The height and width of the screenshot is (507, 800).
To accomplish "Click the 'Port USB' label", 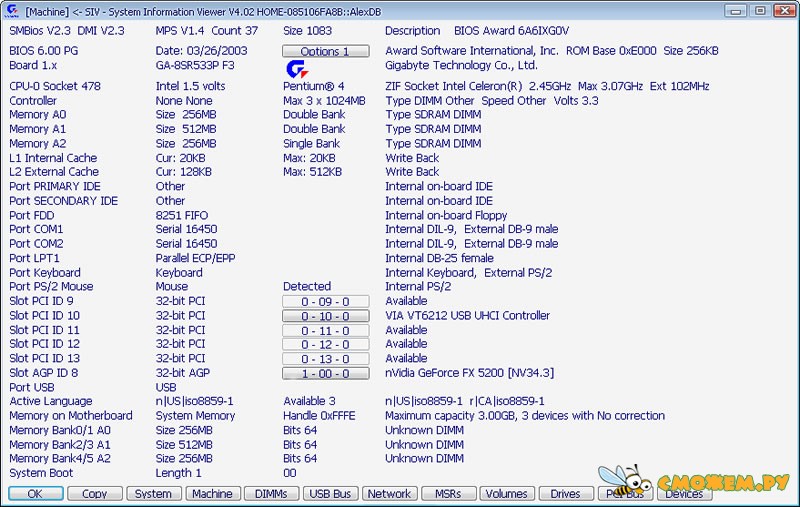I will (32, 388).
